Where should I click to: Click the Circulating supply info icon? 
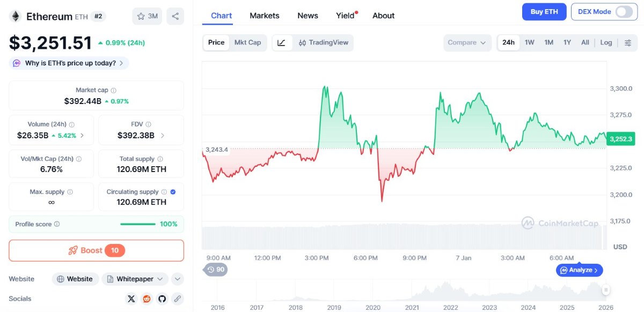point(164,192)
